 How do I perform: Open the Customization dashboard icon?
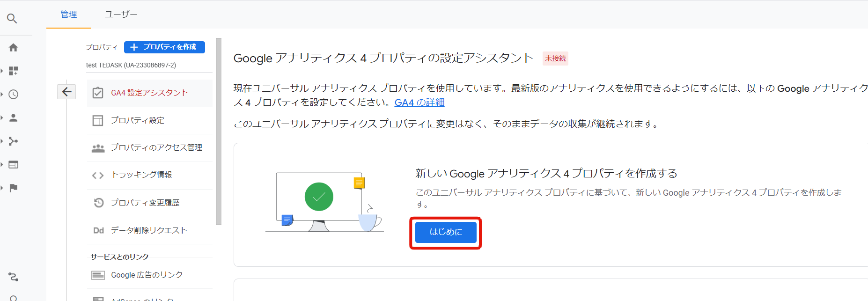click(x=13, y=71)
